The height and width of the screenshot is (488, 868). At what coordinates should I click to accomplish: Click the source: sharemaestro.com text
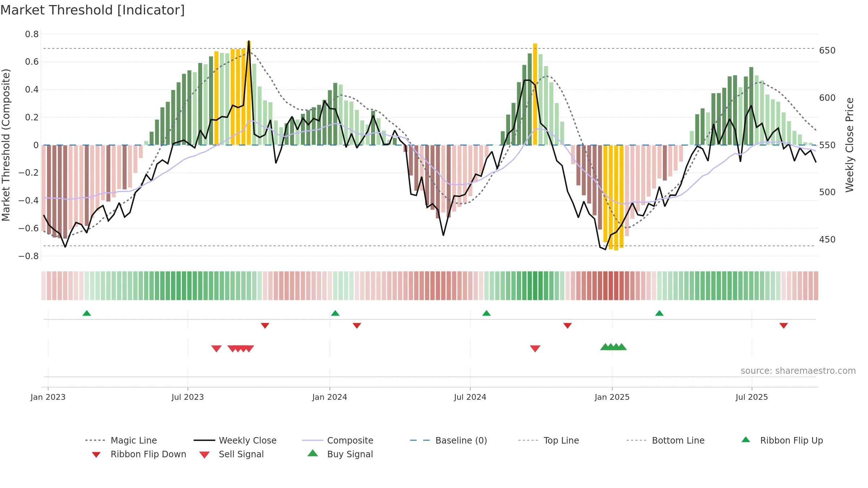click(x=798, y=371)
